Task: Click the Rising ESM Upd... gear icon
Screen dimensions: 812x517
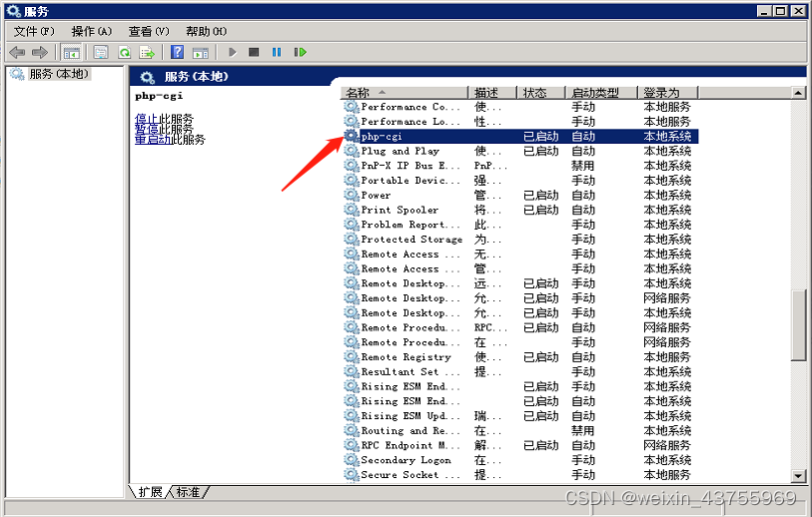Action: [352, 415]
